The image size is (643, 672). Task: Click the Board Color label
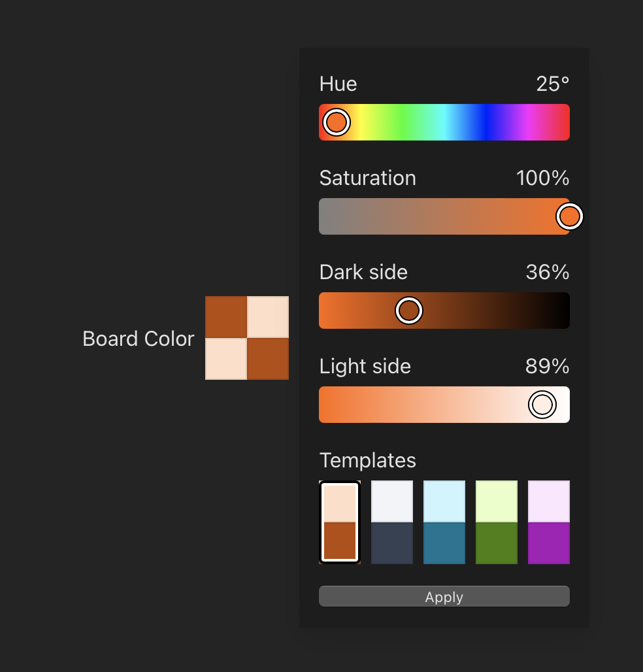coord(139,339)
